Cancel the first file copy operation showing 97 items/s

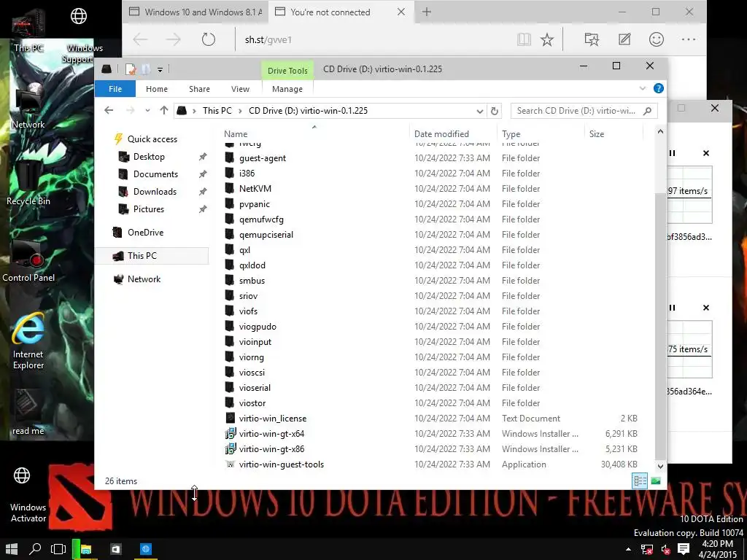(706, 153)
